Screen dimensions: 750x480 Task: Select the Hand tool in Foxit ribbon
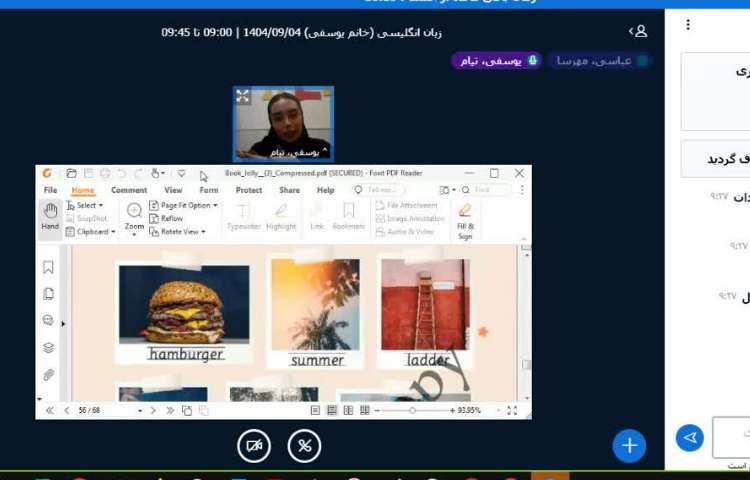(x=50, y=217)
